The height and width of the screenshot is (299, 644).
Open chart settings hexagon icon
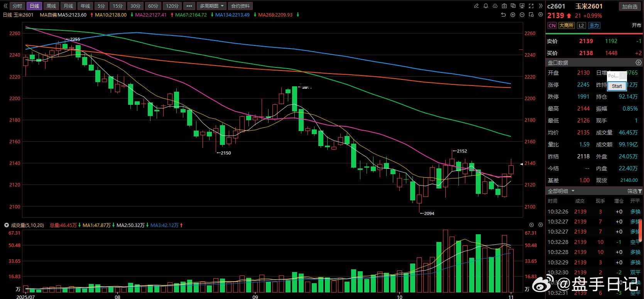[541, 15]
